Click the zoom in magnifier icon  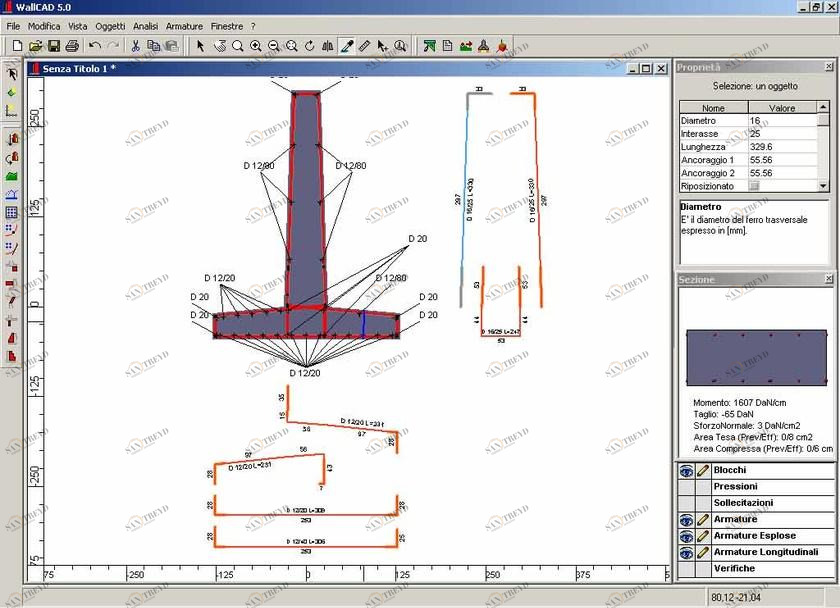[x=256, y=46]
